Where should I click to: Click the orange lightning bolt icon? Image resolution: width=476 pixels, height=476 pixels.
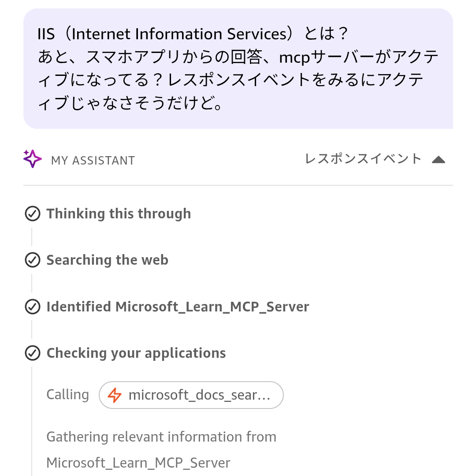[115, 395]
